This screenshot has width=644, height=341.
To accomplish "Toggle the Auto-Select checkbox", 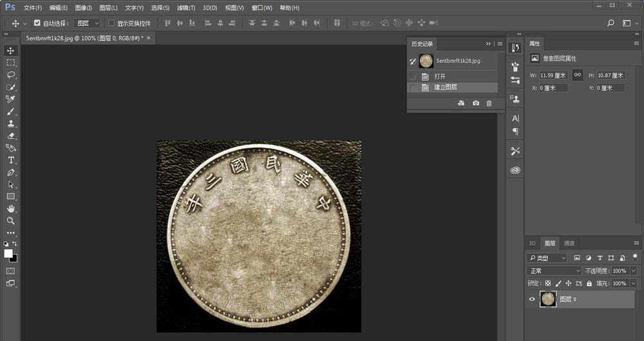I will [37, 23].
